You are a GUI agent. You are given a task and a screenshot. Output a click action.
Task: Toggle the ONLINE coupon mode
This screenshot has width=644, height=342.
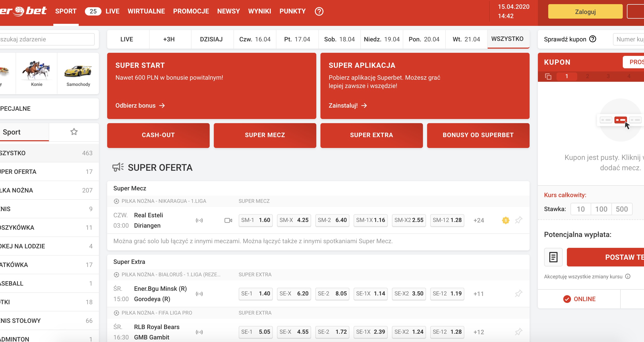click(x=579, y=299)
